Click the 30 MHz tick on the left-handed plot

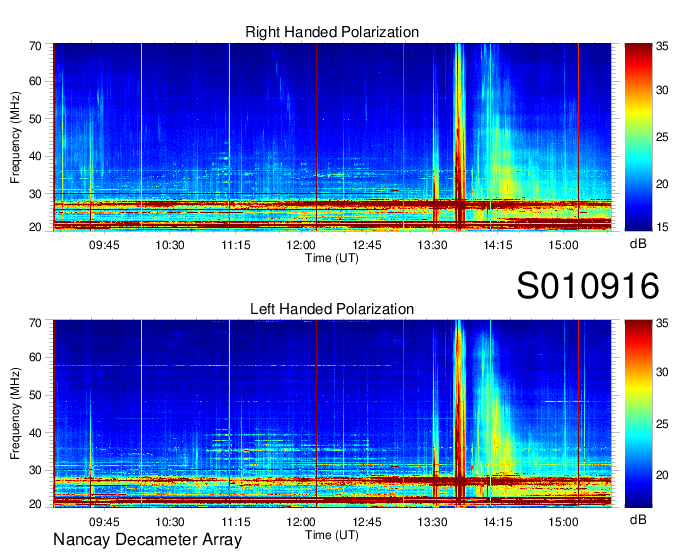point(35,470)
